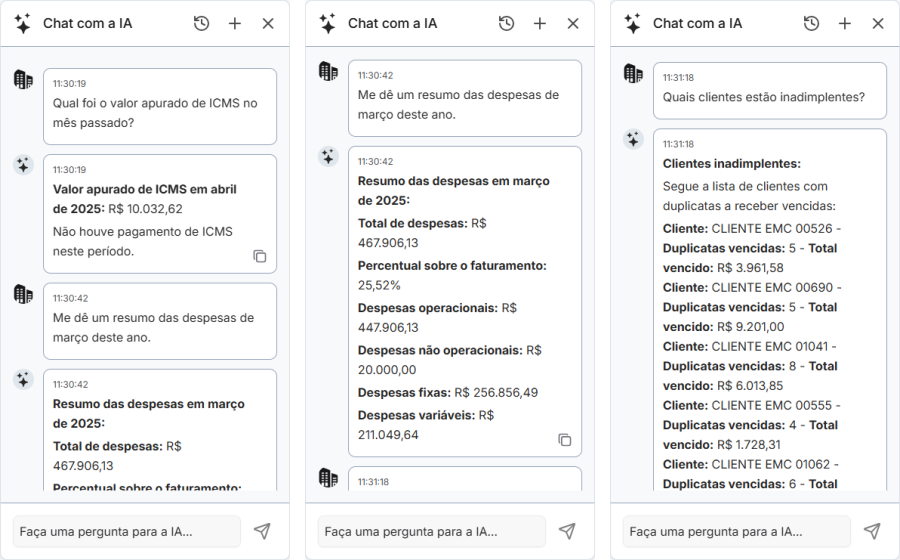Select 'Clientes inadimplentes:' heading
Screen dimensions: 900x560
[x=731, y=164]
